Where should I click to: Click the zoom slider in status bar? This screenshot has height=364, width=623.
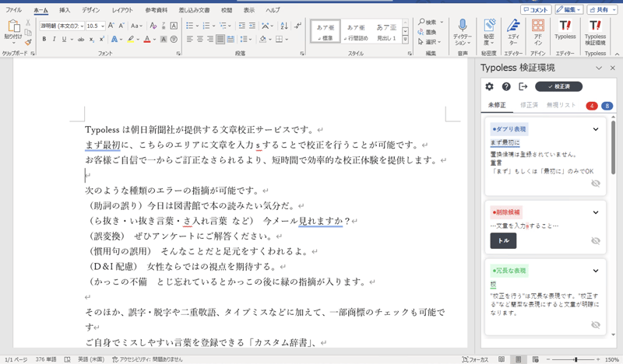pos(575,359)
